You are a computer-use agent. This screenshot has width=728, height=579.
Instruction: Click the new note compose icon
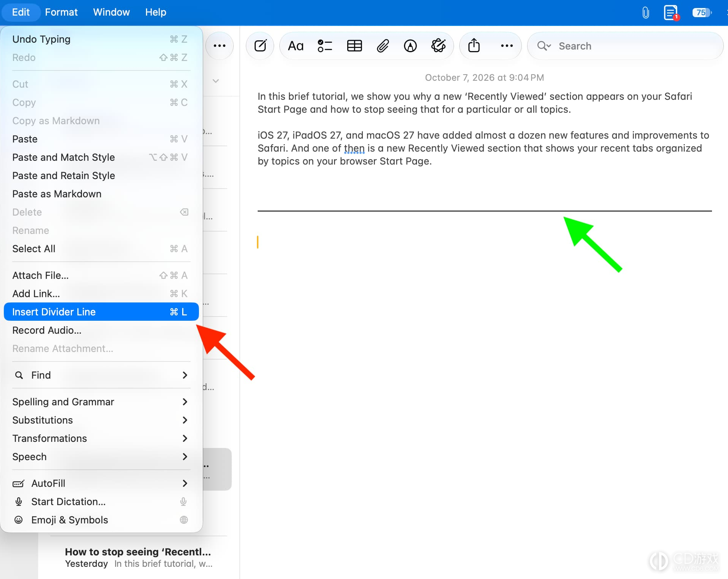pos(260,46)
